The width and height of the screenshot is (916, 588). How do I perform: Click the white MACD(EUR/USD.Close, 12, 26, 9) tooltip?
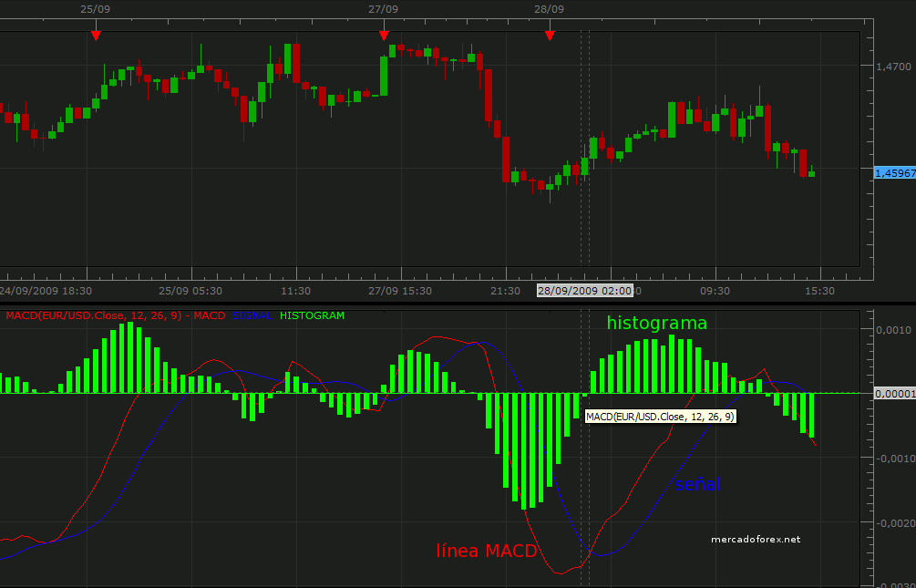click(660, 417)
